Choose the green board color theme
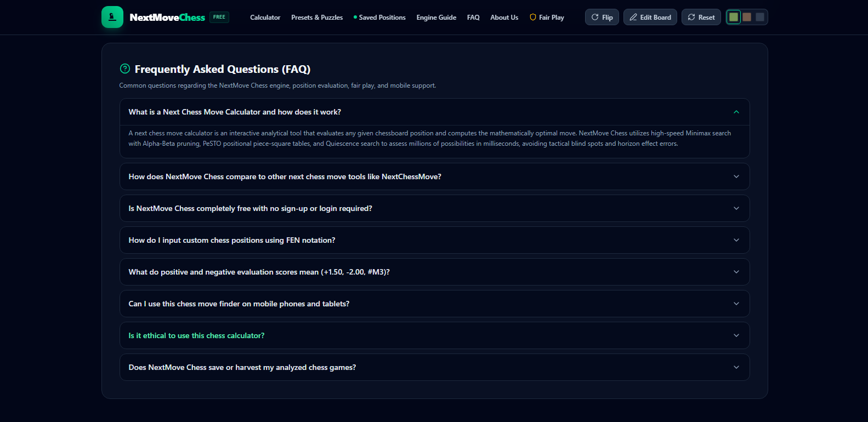The image size is (868, 422). pos(734,17)
